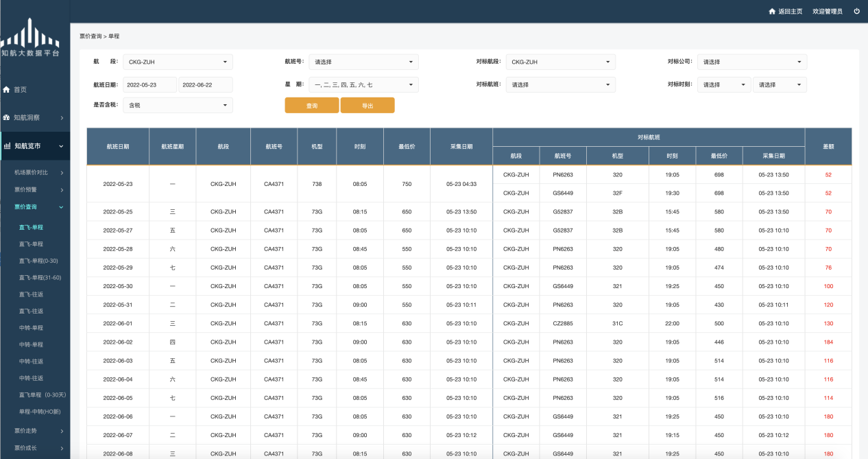Click the 首页 house icon in sidebar

(x=7, y=90)
